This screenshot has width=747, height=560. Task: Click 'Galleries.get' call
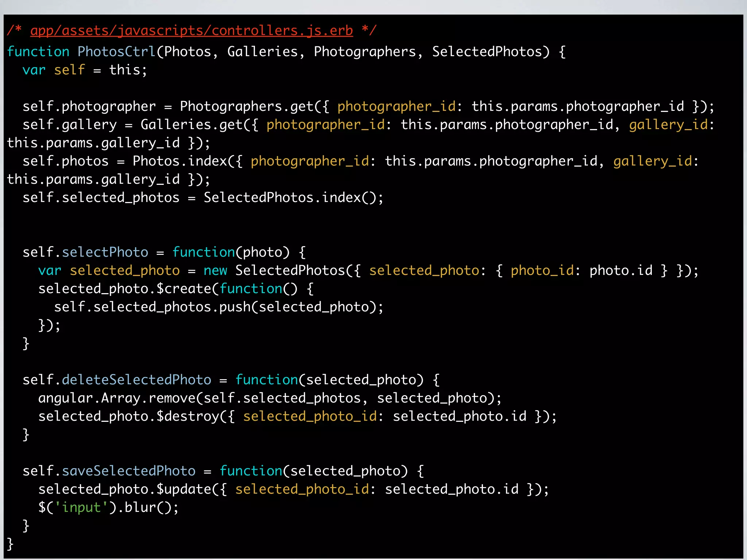point(192,125)
